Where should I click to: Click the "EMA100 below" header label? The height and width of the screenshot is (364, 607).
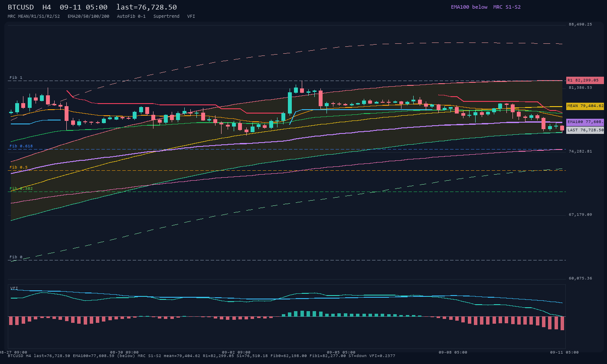point(469,7)
